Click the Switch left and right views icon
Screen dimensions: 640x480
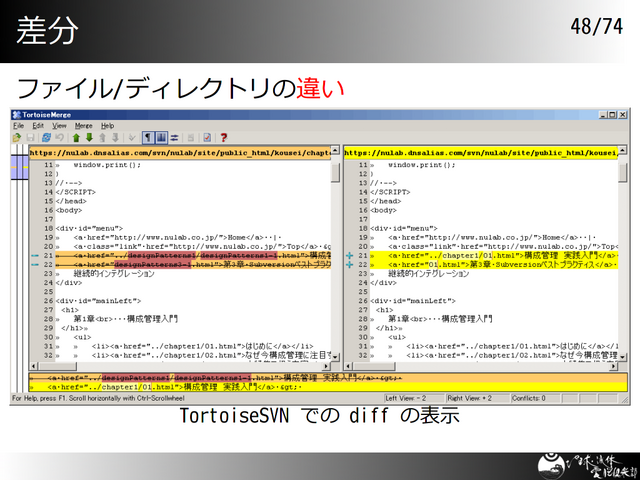click(x=176, y=137)
